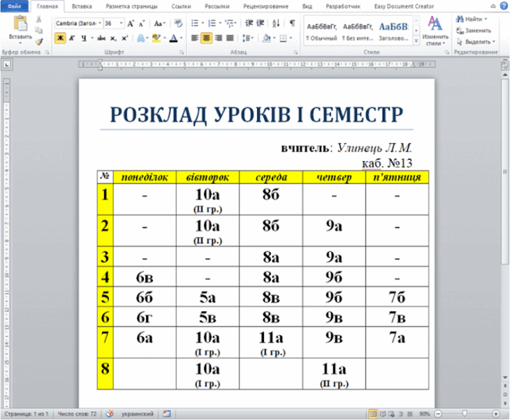Click the shading paint bucket icon
Image resolution: width=510 pixels, height=420 pixels.
pyautogui.click(x=267, y=38)
